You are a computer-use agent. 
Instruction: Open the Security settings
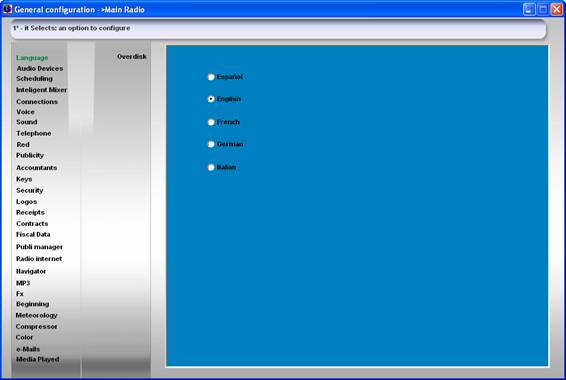[x=30, y=190]
